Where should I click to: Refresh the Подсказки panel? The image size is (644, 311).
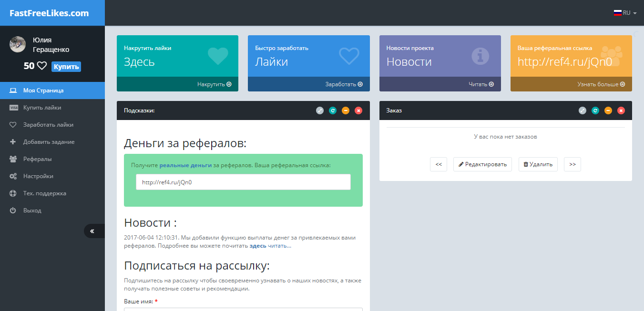click(333, 110)
